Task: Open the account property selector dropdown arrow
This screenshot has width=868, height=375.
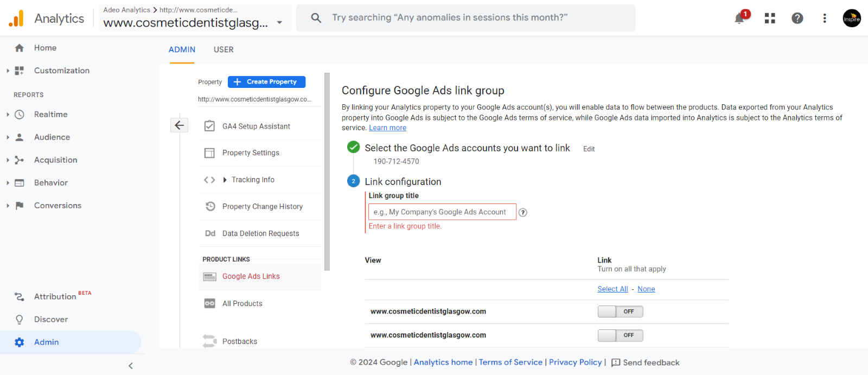Action: [x=279, y=23]
